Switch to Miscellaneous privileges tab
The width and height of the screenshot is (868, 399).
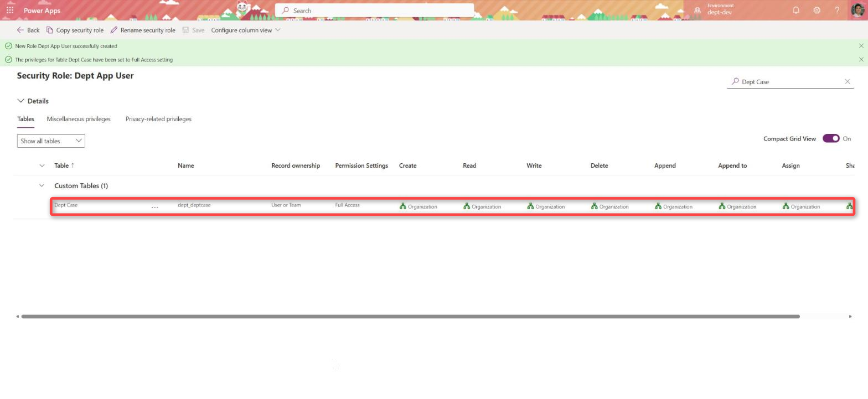[79, 119]
